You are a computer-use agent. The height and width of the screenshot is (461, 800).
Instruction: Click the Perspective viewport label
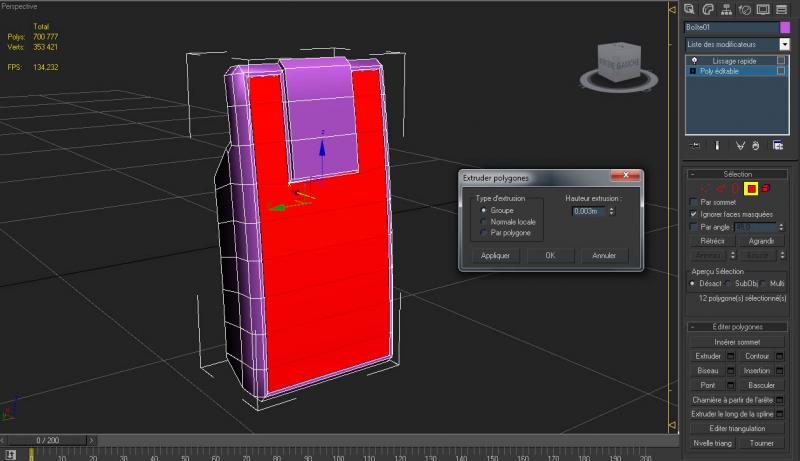click(x=19, y=6)
